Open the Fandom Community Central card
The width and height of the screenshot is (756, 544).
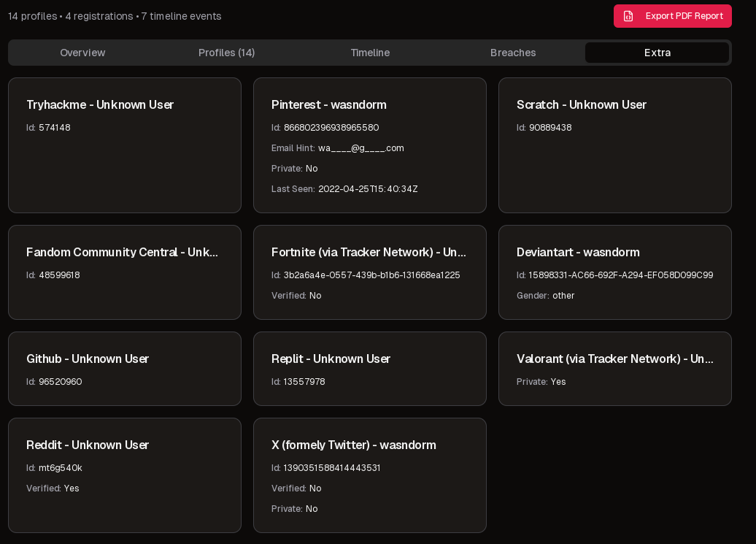[x=124, y=272]
